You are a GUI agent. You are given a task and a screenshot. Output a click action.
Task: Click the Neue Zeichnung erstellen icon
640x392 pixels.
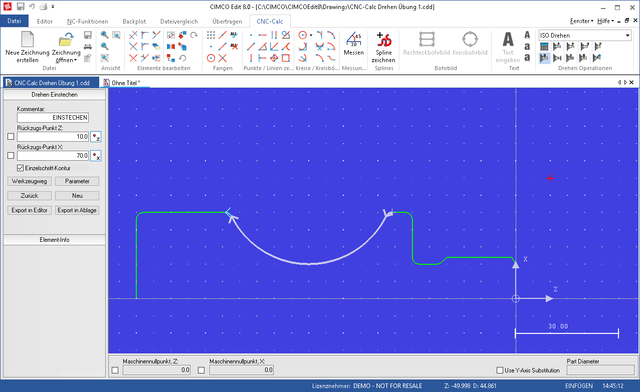click(x=27, y=39)
